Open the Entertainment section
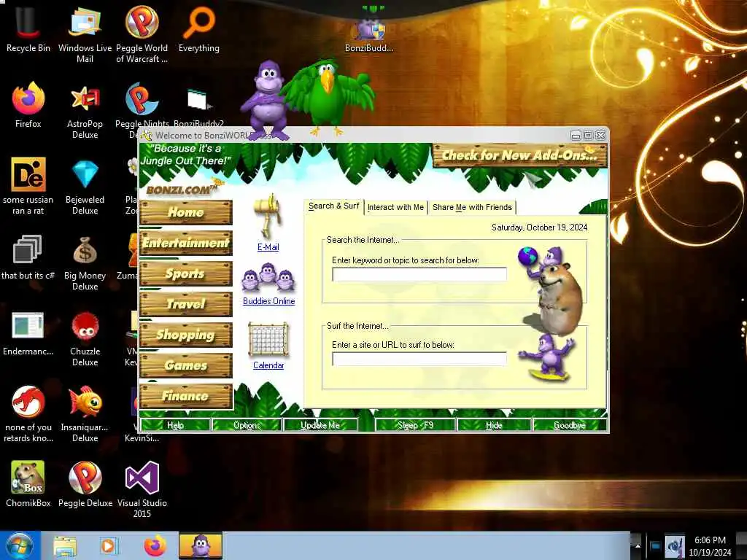Screen dimensions: 747x560 pos(186,243)
